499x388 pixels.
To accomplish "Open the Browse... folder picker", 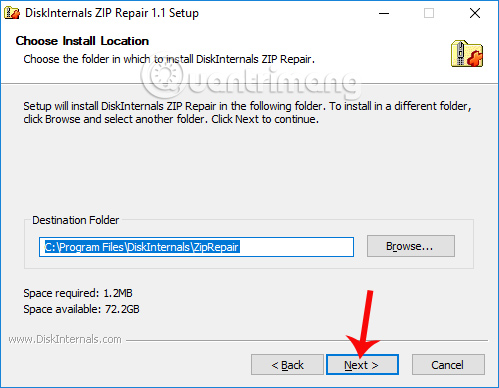I will click(411, 246).
